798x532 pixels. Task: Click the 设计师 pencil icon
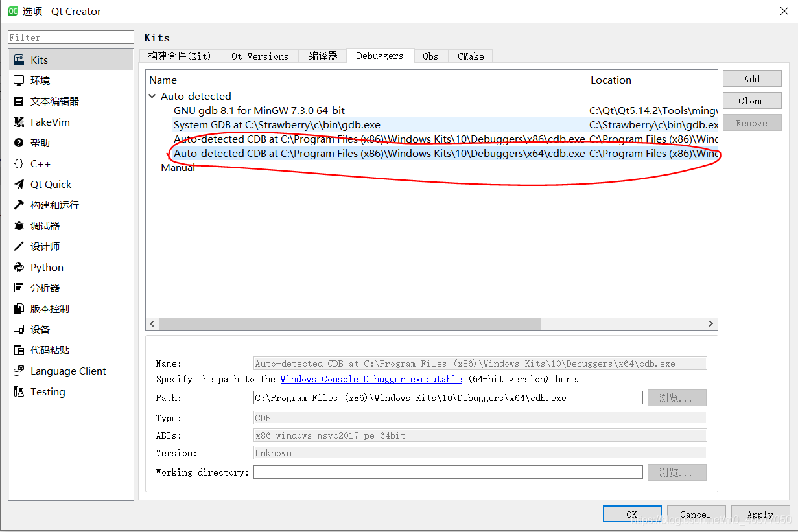[x=19, y=246]
